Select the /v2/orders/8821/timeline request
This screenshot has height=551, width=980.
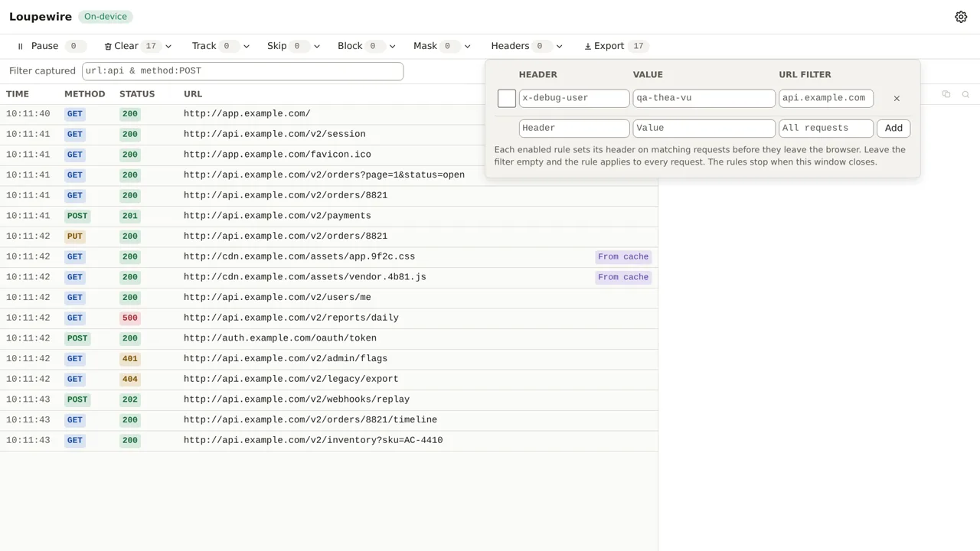coord(328,420)
